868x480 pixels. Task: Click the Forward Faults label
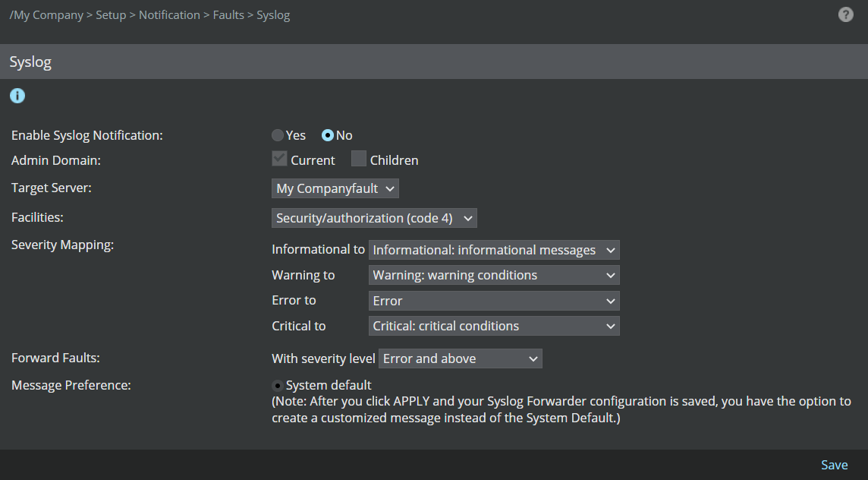coord(55,358)
